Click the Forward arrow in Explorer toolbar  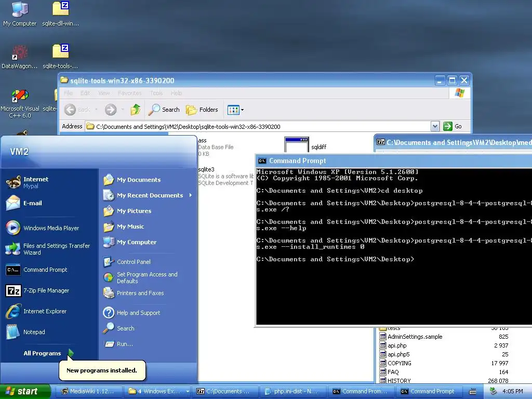pos(111,110)
